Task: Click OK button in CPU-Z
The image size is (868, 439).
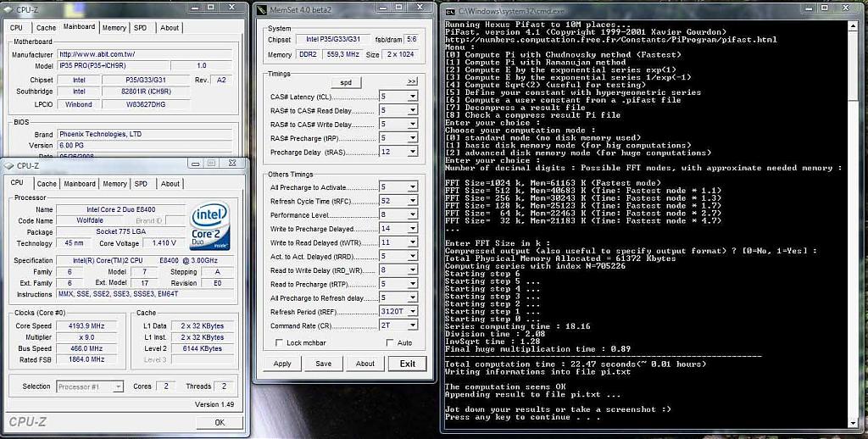Action: click(x=220, y=422)
